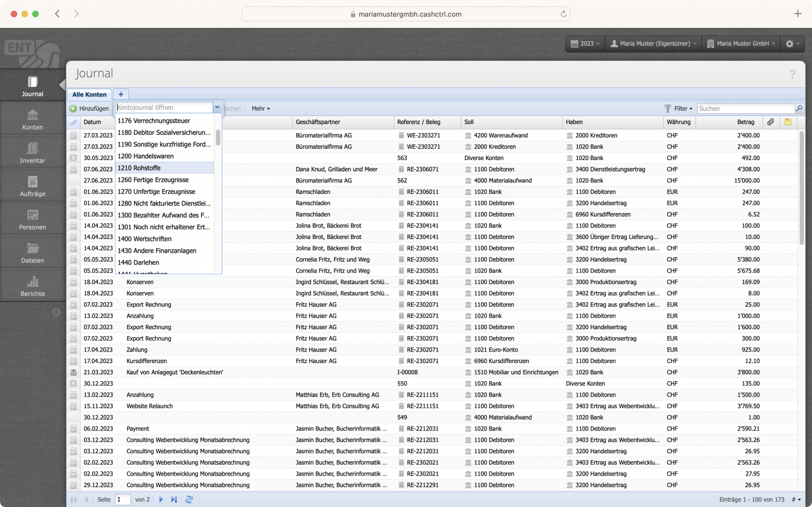812x507 pixels.
Task: Open the Journal module in the sidebar
Action: [31, 85]
